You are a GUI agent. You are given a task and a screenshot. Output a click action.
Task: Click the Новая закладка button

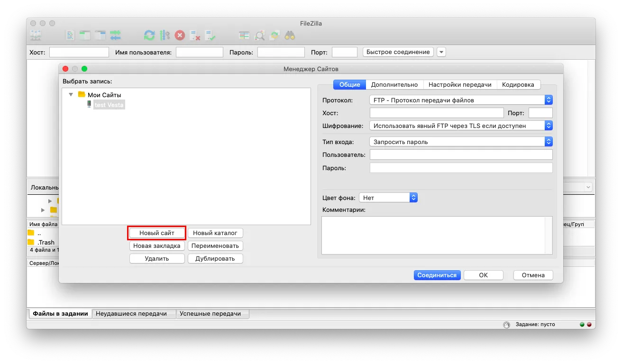[157, 246]
